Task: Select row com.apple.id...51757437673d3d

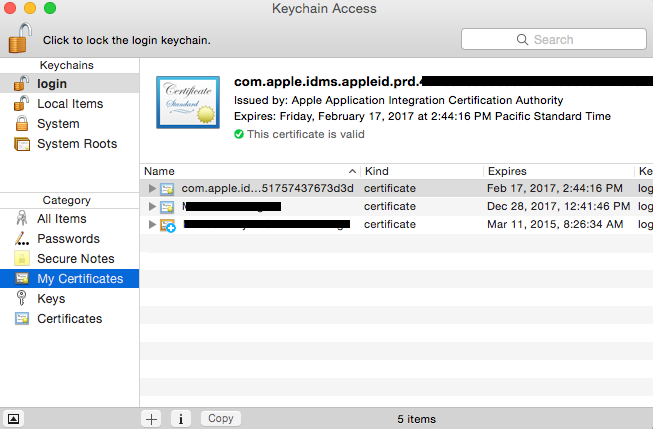Action: click(x=396, y=188)
